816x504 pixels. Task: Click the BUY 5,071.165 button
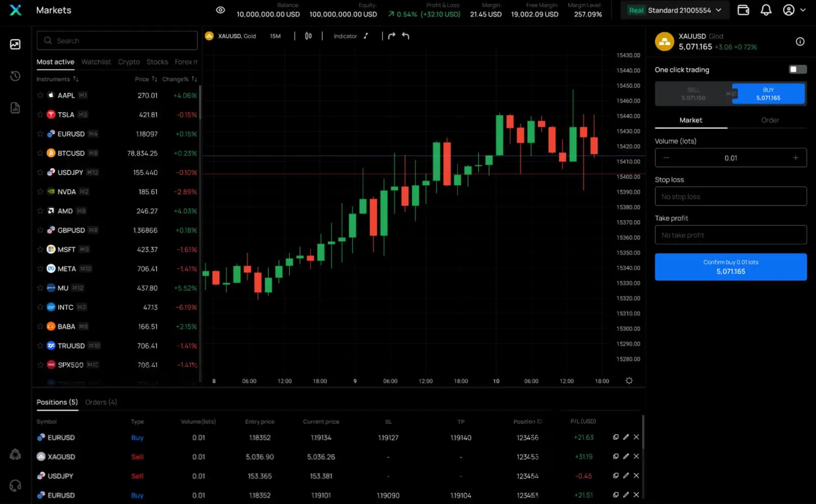pyautogui.click(x=768, y=94)
